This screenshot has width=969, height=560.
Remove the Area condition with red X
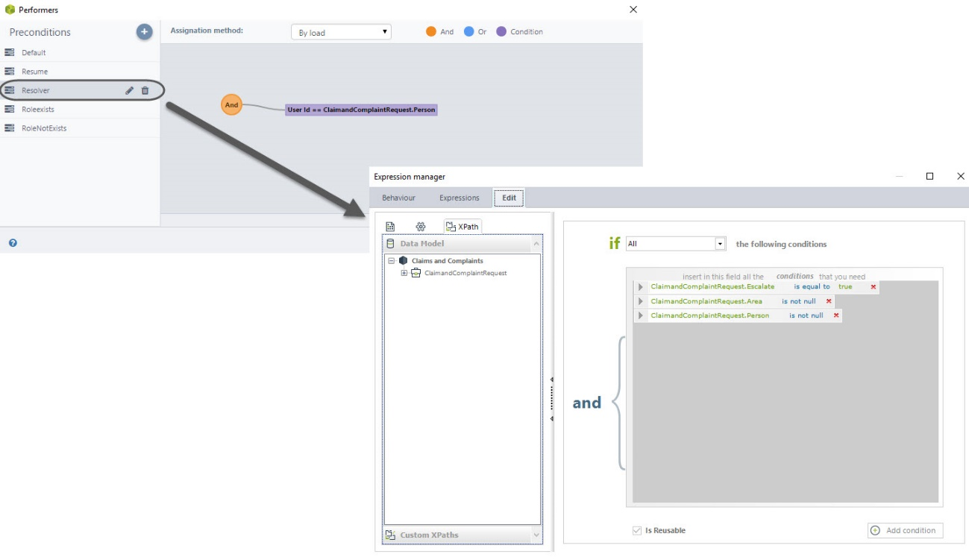click(829, 301)
